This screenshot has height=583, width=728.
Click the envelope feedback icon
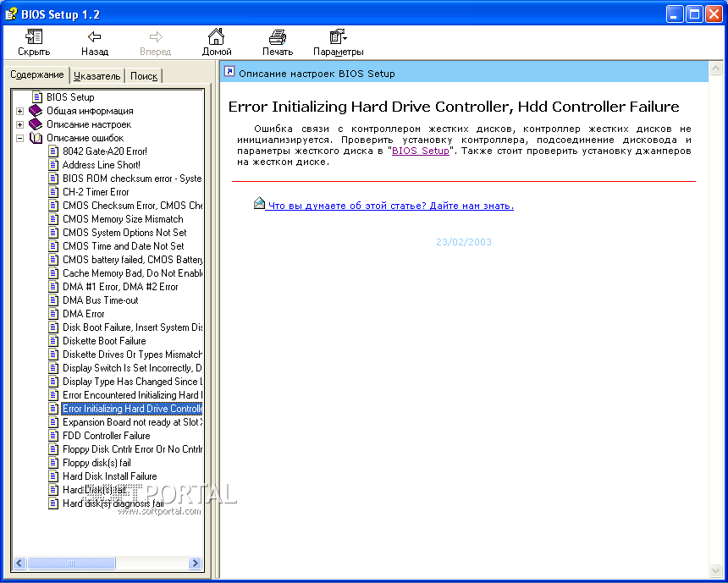[x=259, y=203]
